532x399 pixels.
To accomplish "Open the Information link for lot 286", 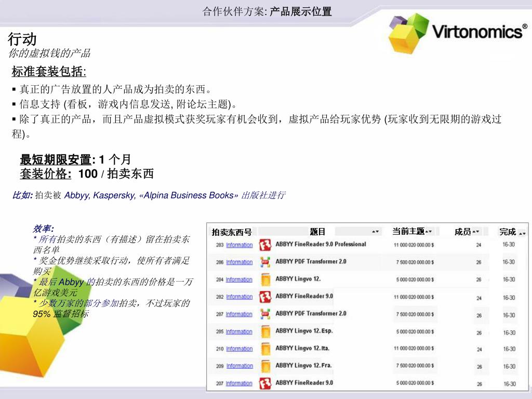I will (x=239, y=262).
